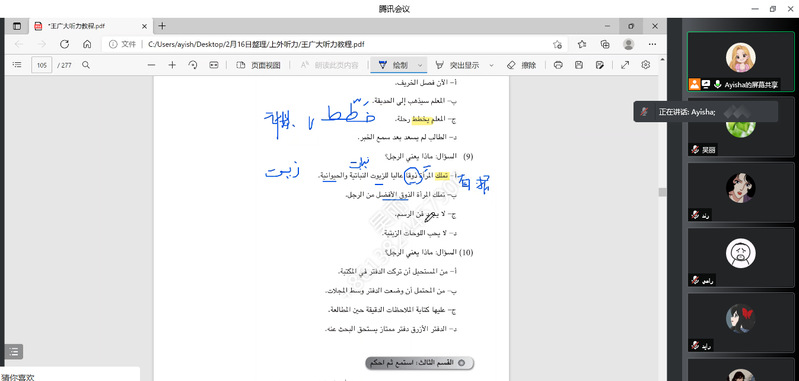The height and width of the screenshot is (381, 799).
Task: Click the 页面视图 page view button
Action: click(x=258, y=65)
